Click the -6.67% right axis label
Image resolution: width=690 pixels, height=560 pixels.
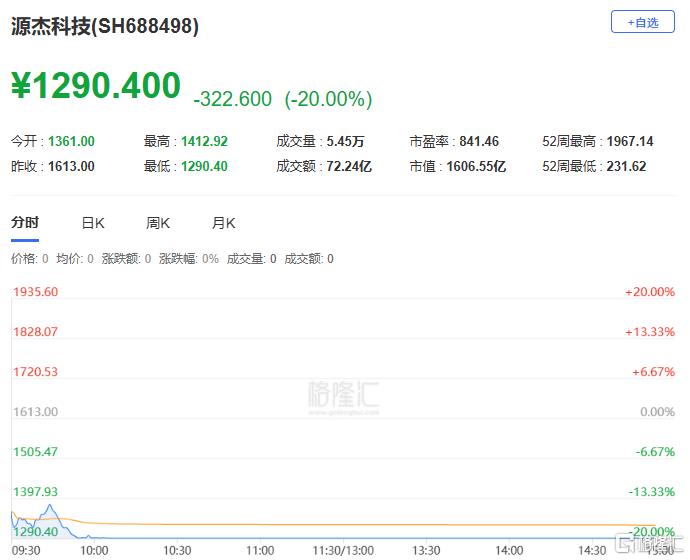tap(655, 452)
